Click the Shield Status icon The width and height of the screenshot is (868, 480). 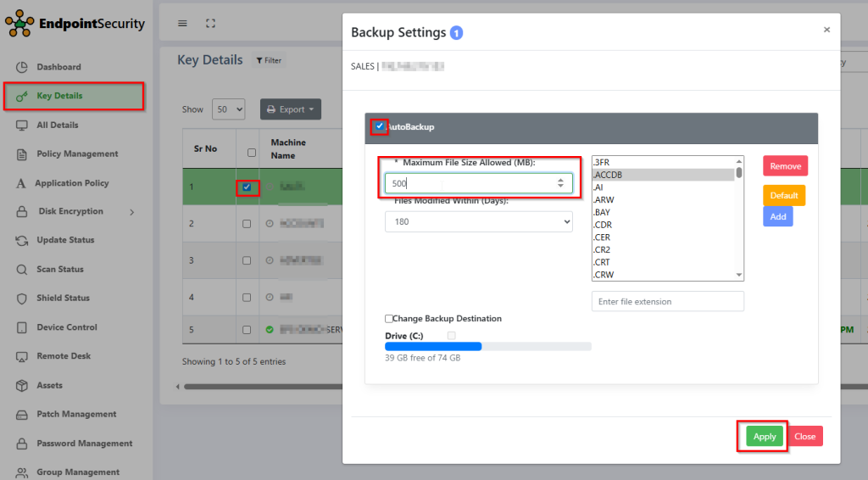pyautogui.click(x=22, y=299)
